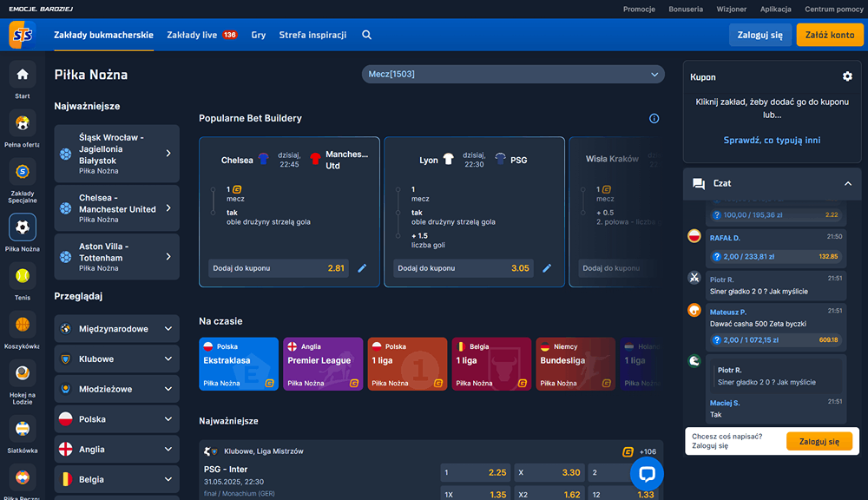Select Siatkówka sidebar icon
Screen dimensions: 868x500
23,429
